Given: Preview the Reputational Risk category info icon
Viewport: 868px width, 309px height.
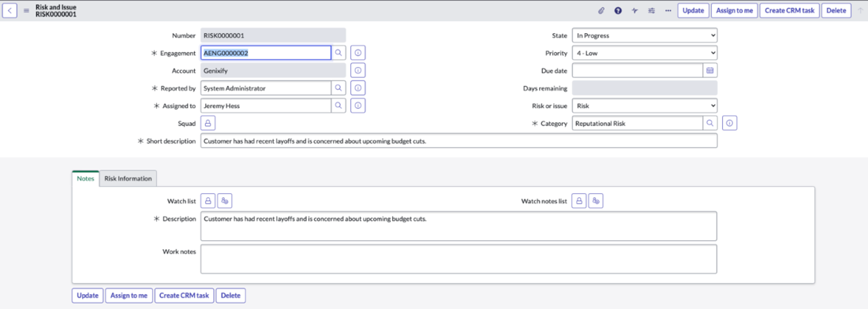Looking at the screenshot, I should 730,123.
